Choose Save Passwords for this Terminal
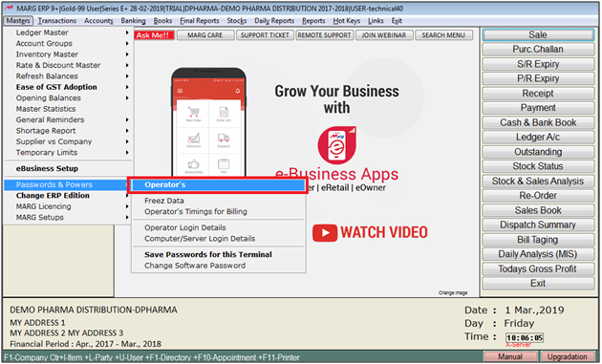The image size is (602, 364). 218,254
